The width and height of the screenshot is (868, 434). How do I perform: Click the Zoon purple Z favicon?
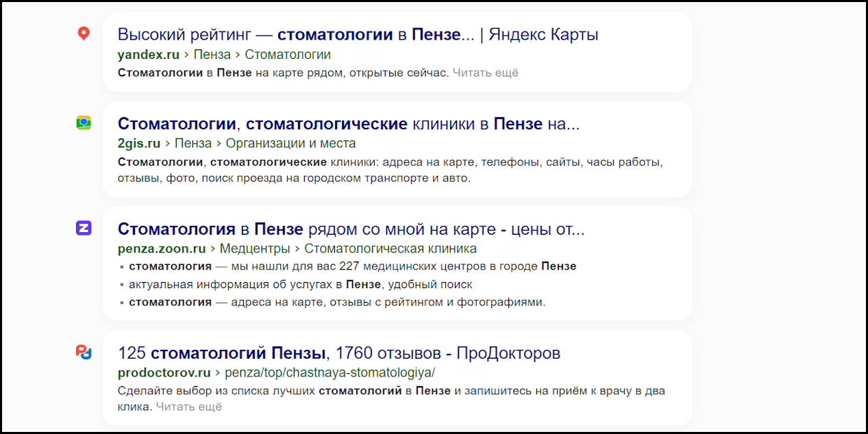pos(84,228)
